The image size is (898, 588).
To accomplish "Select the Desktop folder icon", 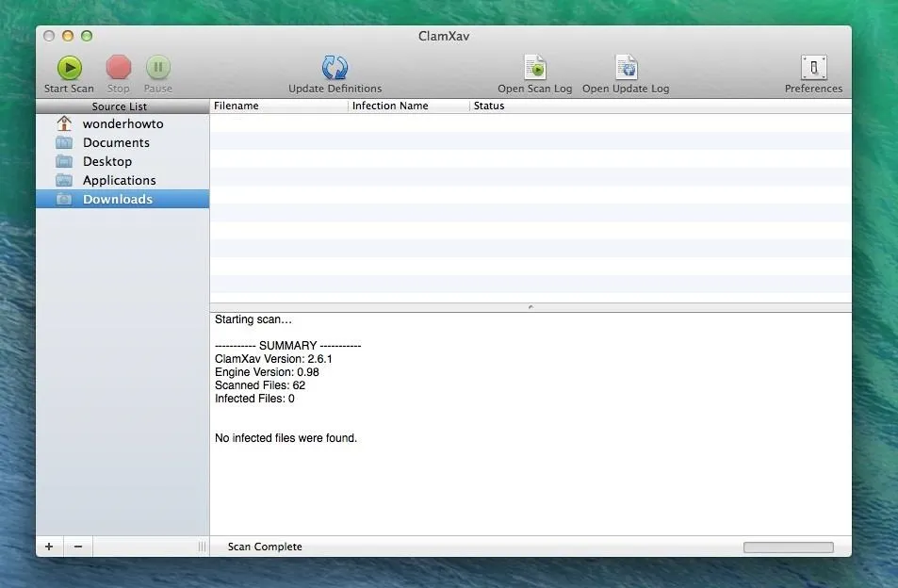I will point(64,161).
